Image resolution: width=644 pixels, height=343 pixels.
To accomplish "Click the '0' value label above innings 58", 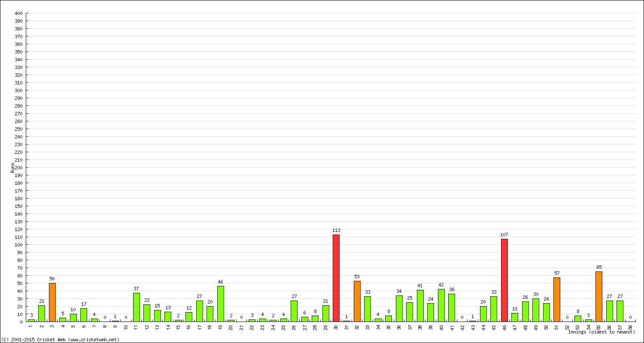I will tap(630, 318).
